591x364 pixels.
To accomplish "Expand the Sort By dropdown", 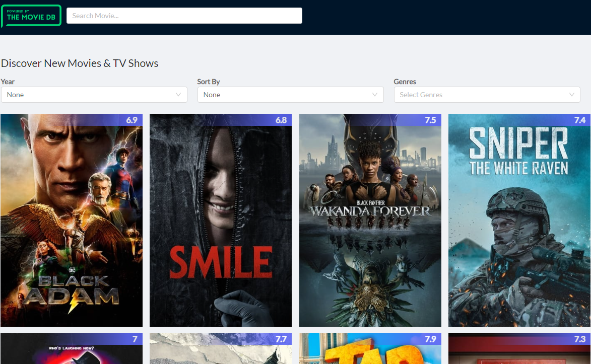I will click(291, 95).
